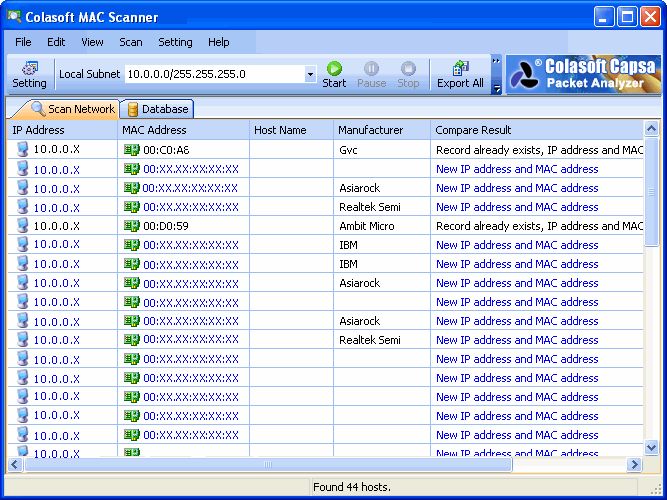Viewport: 667px width, 500px height.
Task: Expand the toolbar overflow chevron
Action: click(496, 61)
